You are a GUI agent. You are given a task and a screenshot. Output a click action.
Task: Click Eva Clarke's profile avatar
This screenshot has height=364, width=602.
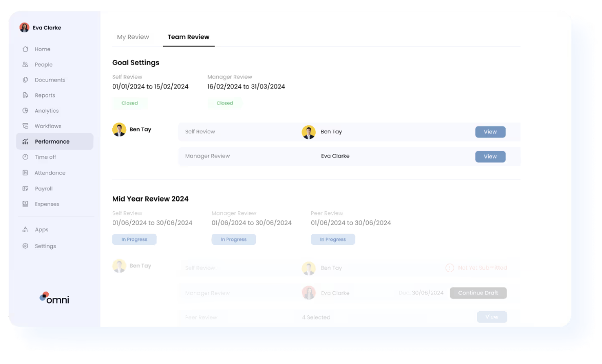[x=25, y=28]
